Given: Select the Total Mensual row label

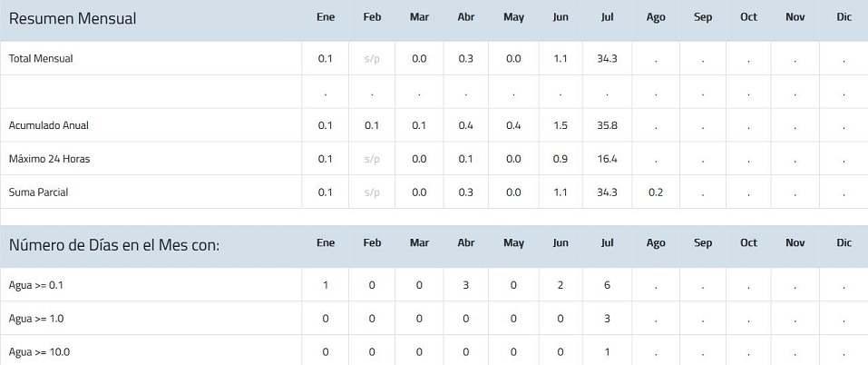Looking at the screenshot, I should 41,58.
